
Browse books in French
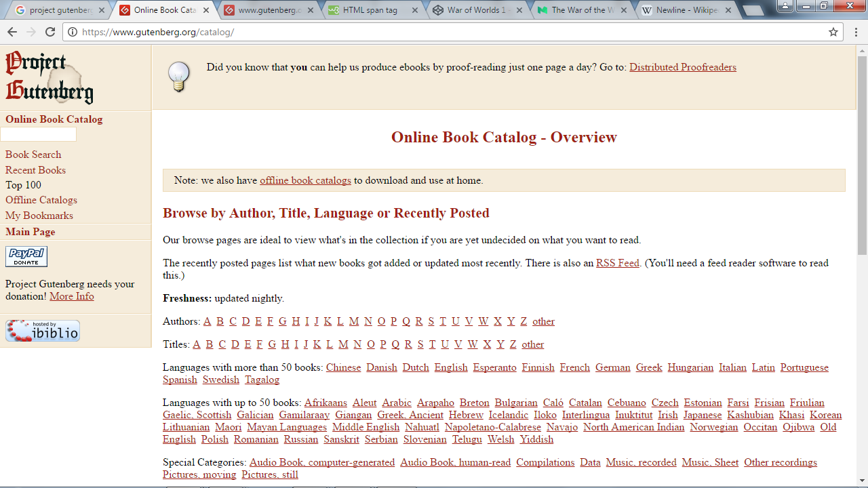(x=574, y=367)
